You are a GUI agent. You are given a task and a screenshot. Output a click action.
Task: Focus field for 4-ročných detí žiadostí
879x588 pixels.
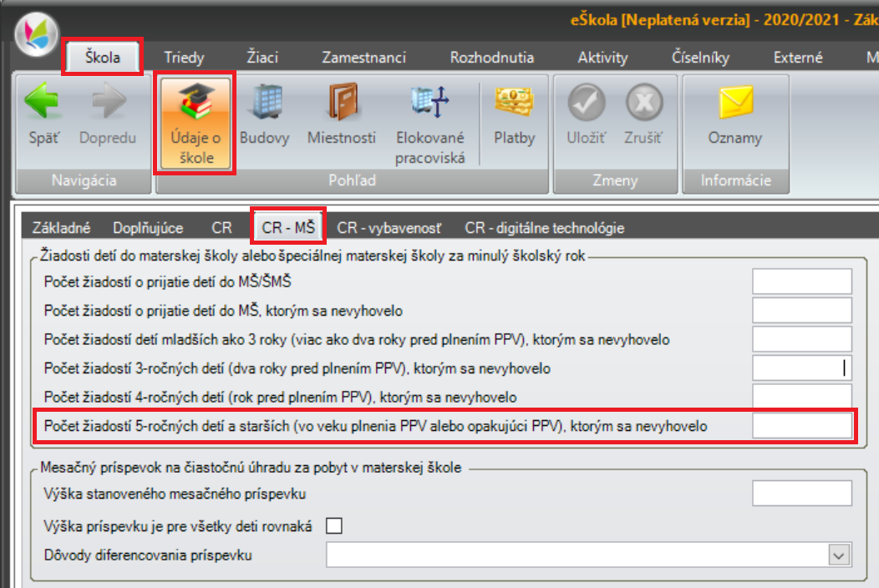pos(802,396)
